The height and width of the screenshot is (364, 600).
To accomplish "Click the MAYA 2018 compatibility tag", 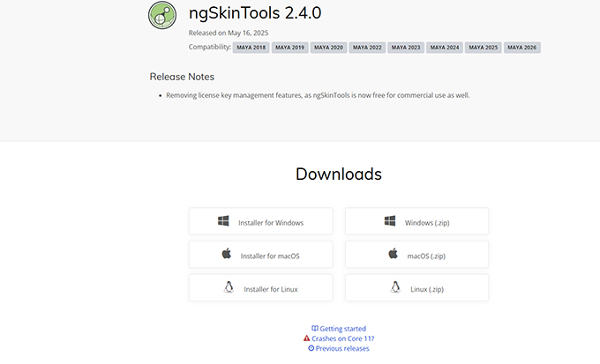I will [251, 48].
